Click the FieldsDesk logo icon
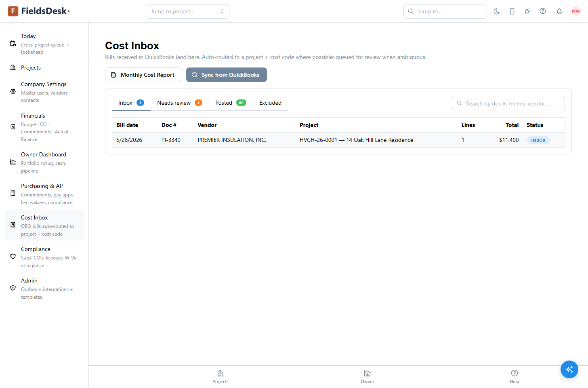588x388 pixels. pyautogui.click(x=13, y=11)
